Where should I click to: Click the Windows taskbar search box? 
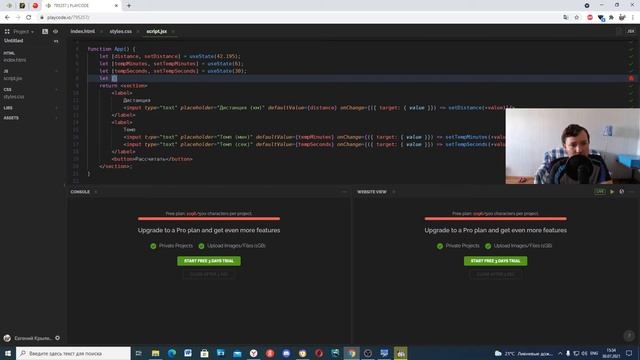pos(73,353)
